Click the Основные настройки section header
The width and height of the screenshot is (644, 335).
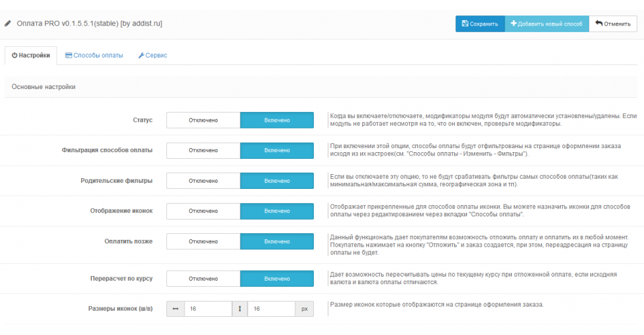pos(44,87)
